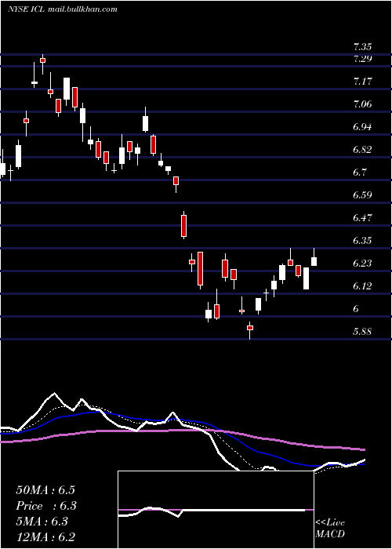Click the 7.17 price axis label

tap(362, 82)
